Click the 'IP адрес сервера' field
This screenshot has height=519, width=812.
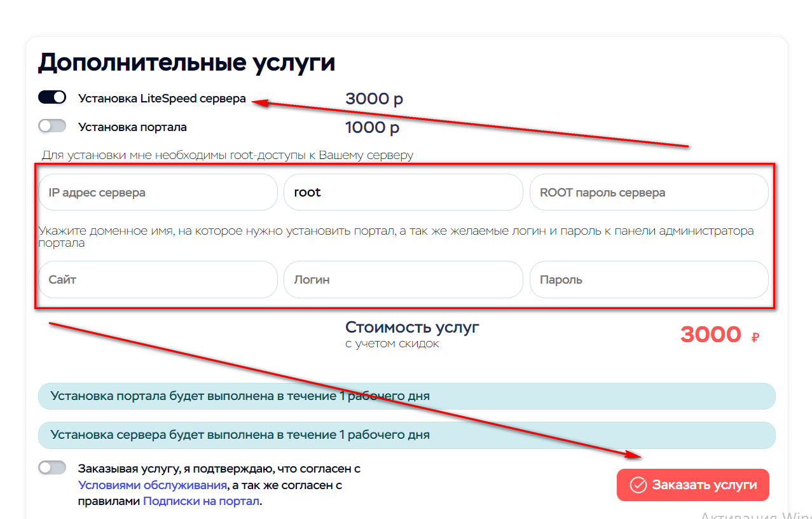point(158,192)
